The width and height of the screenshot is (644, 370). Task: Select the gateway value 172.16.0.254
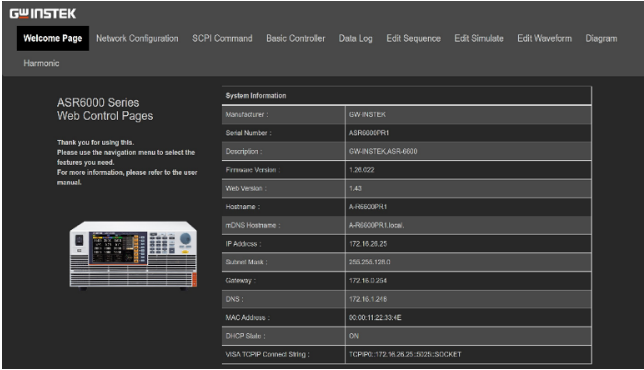click(x=368, y=281)
